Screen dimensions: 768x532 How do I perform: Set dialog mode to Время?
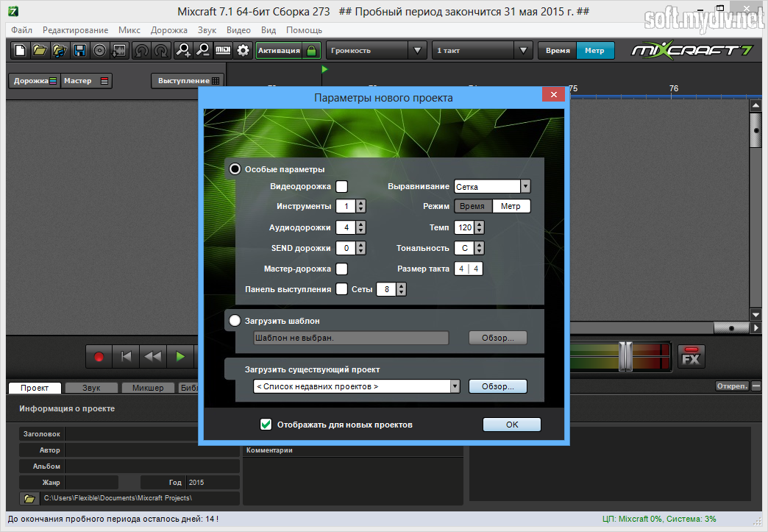click(x=473, y=206)
